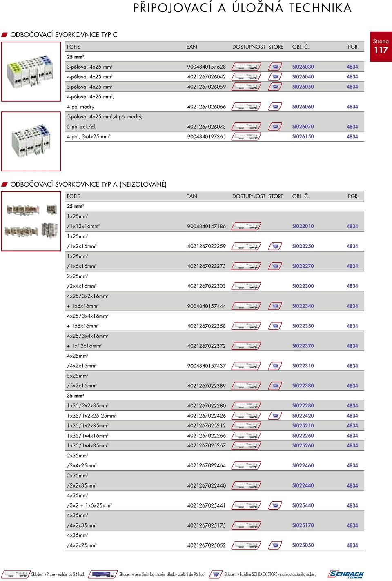
Task: Select the top Typ C terminal block image
Action: tap(31, 71)
